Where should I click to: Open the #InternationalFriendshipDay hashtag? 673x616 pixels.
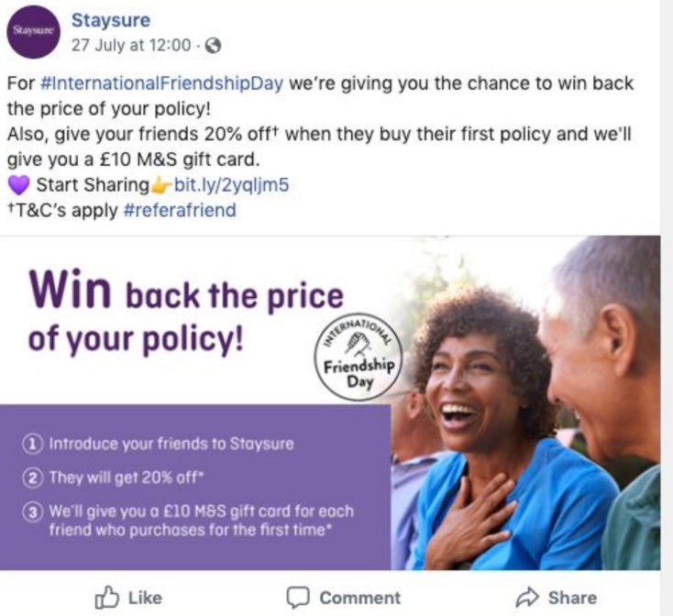point(161,83)
